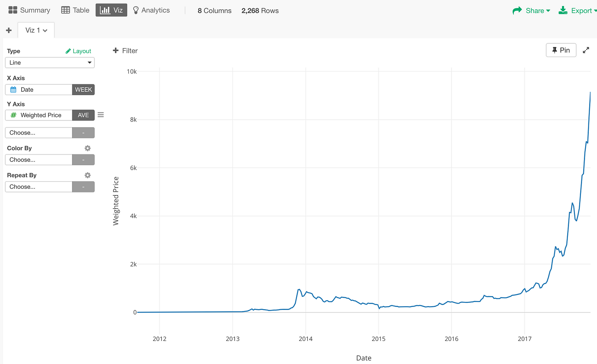Switch to the Table tab
597x364 pixels.
tap(75, 10)
